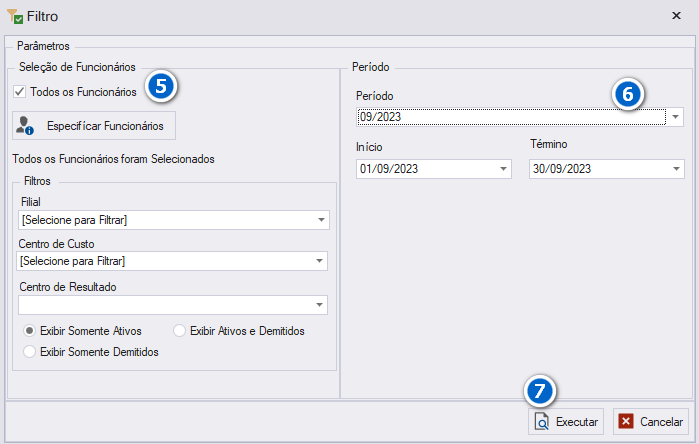Open the Filial dropdown arrow
The image size is (699, 444).
pyautogui.click(x=321, y=220)
